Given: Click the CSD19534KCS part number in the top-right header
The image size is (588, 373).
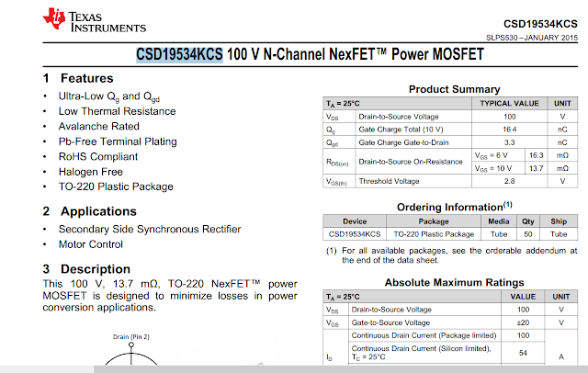Looking at the screenshot, I should [540, 24].
